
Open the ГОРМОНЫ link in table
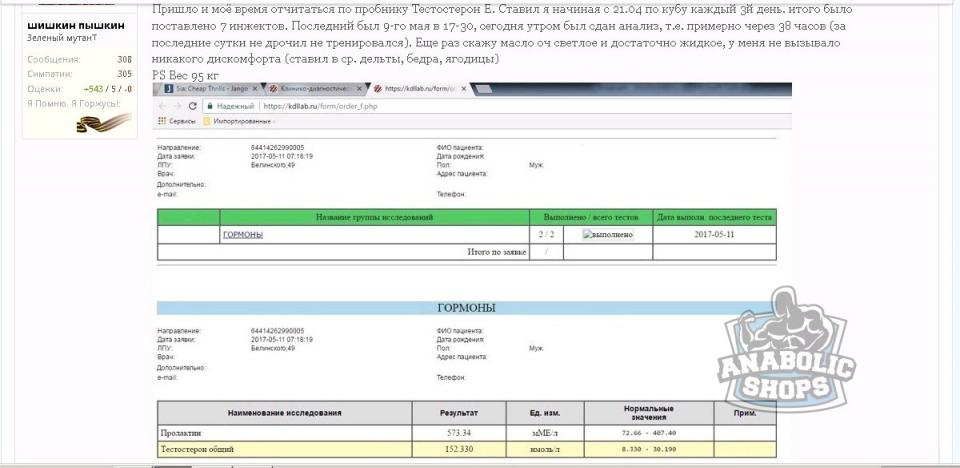243,234
